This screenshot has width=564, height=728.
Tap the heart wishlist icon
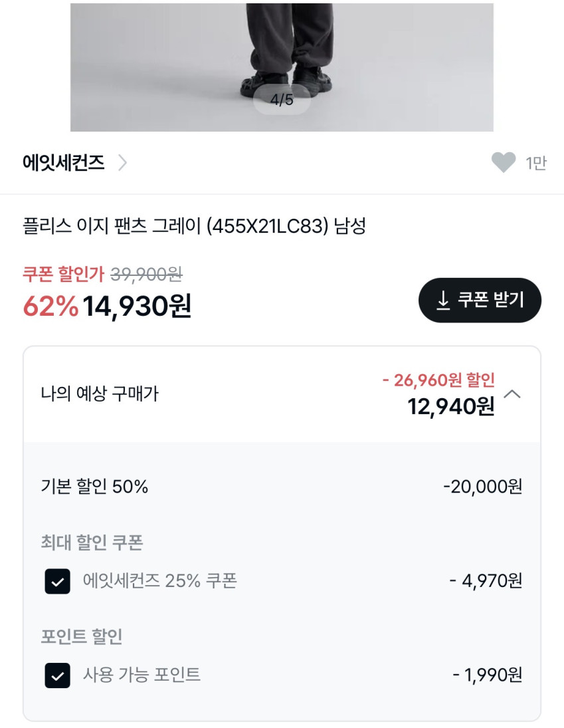(x=504, y=162)
